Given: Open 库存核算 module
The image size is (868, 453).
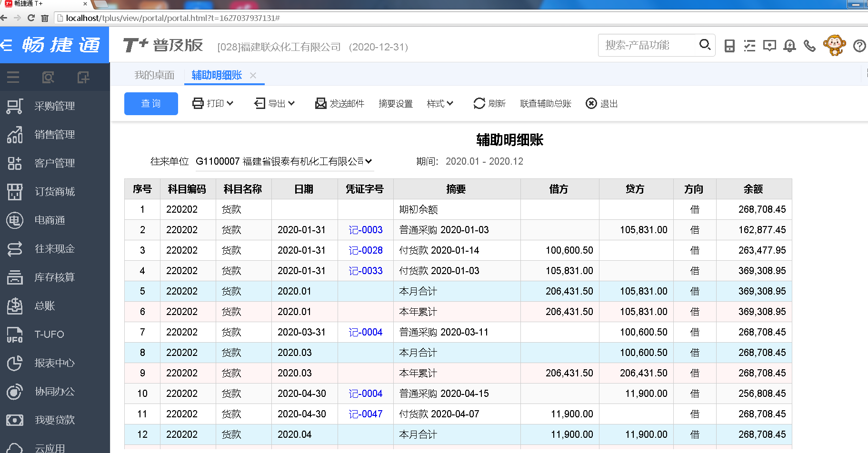Looking at the screenshot, I should (x=55, y=277).
